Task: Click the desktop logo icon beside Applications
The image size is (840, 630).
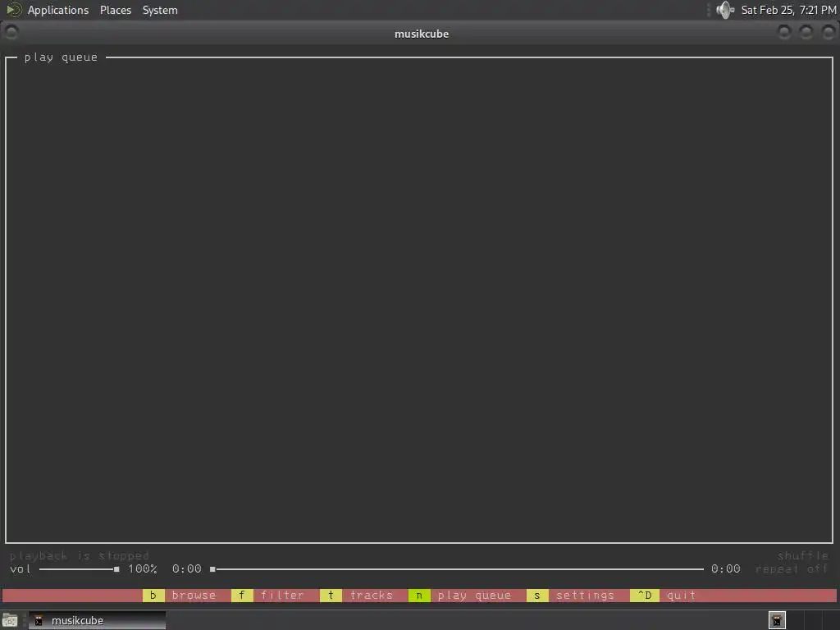Action: click(x=13, y=10)
